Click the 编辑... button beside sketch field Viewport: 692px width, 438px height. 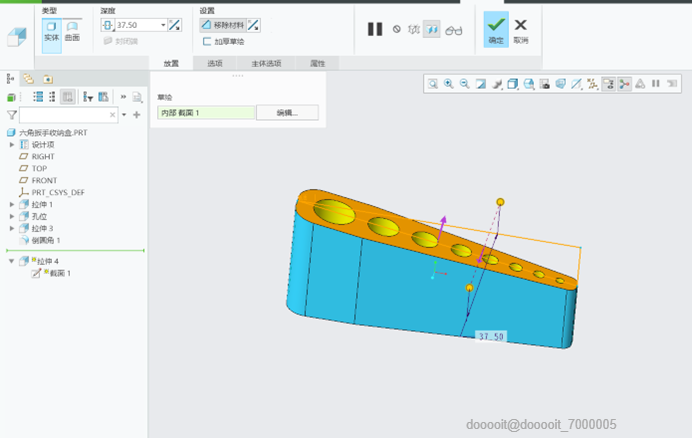287,113
